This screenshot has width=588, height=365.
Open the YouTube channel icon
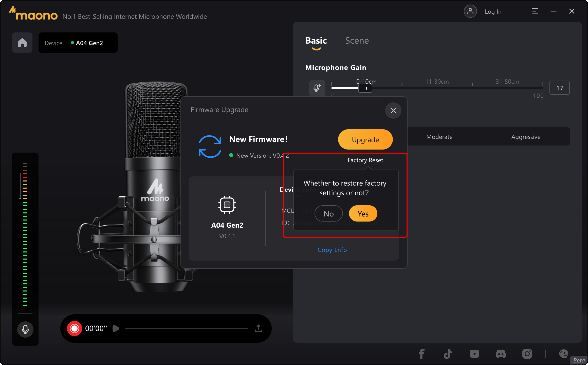coord(474,354)
